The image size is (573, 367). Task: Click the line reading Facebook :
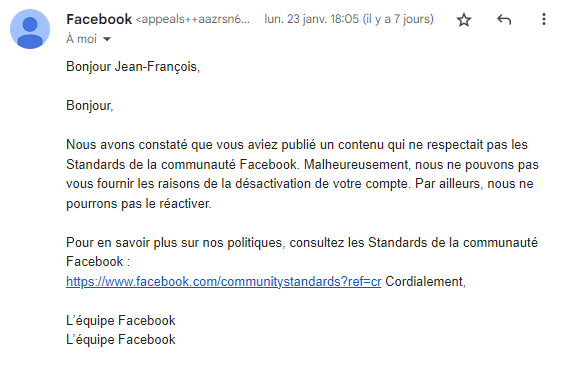click(x=98, y=262)
